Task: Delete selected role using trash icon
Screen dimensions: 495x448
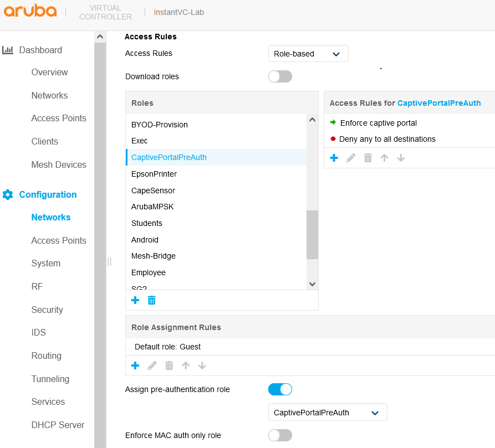Action: (151, 300)
